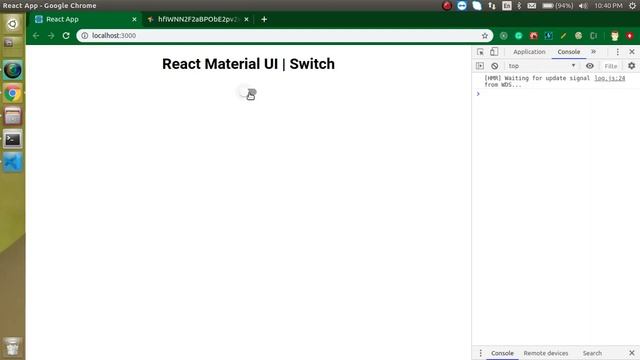Image resolution: width=640 pixels, height=360 pixels.
Task: Launch Google Chrome from the dock
Action: pyautogui.click(x=12, y=94)
